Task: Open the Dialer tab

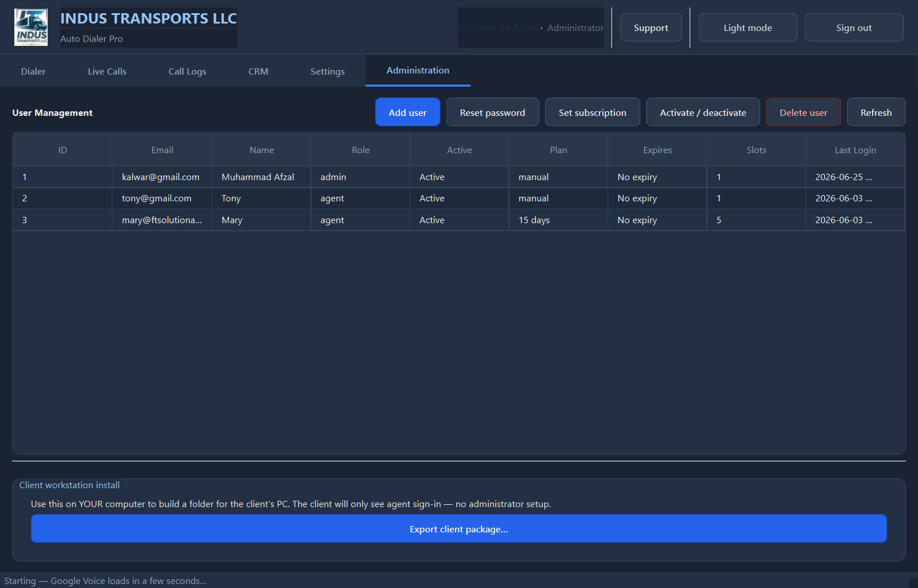Action: click(33, 71)
